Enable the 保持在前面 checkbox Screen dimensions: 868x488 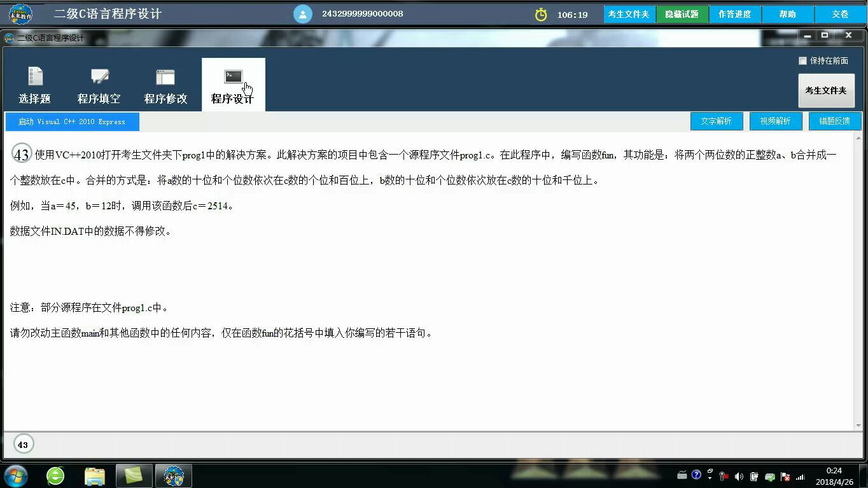pos(802,60)
